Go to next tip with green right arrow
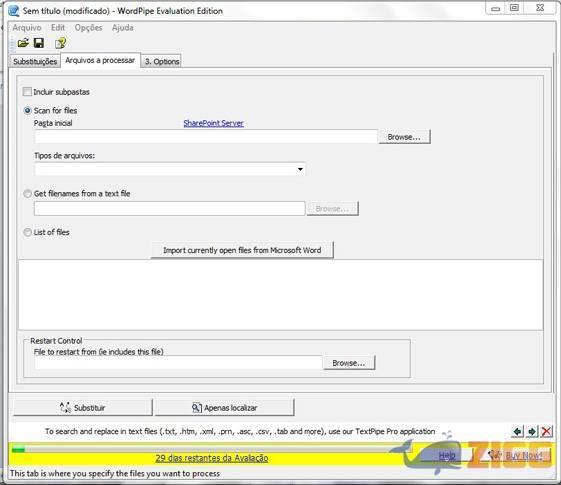Screen dimensions: 561x485 coord(532,432)
